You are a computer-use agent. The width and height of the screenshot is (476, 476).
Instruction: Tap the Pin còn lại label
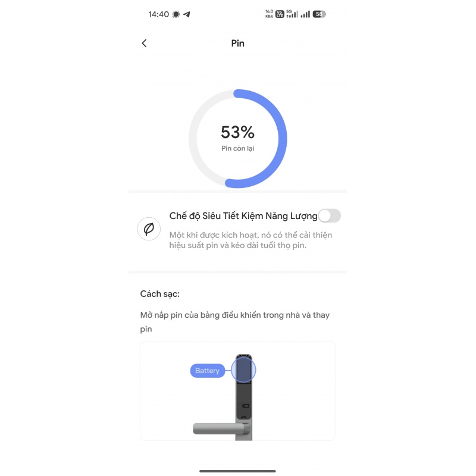coord(237,149)
